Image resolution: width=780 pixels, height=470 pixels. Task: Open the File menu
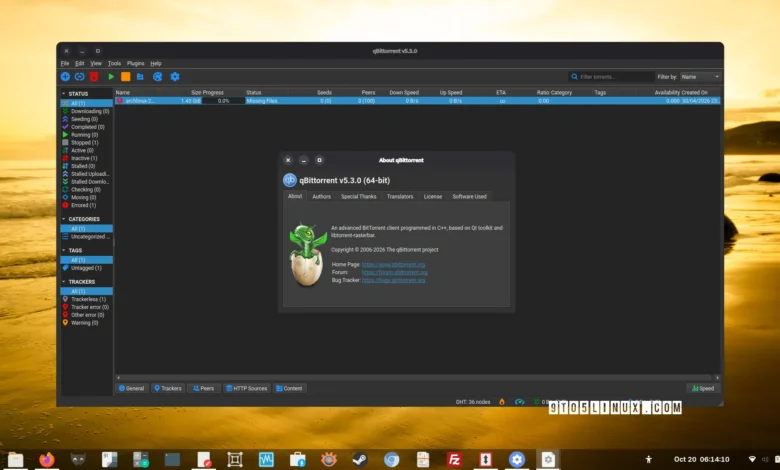[65, 64]
